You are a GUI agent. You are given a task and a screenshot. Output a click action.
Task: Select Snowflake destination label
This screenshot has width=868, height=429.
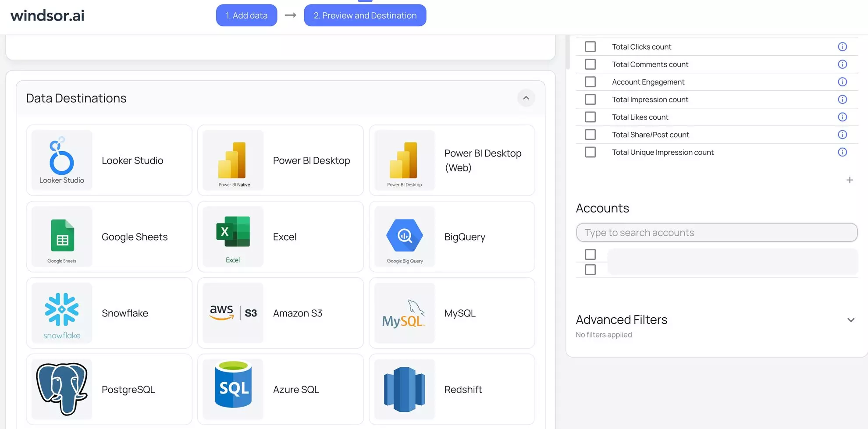(x=125, y=313)
